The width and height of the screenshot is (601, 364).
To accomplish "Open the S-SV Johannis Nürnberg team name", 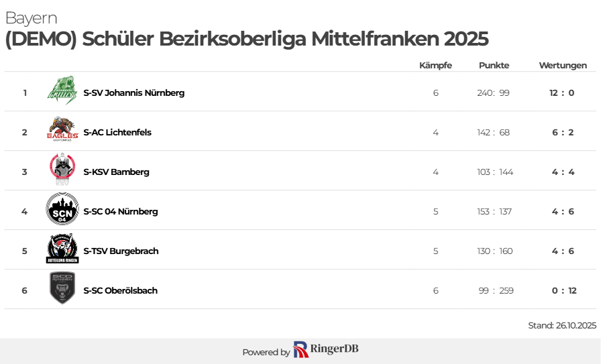I will tap(133, 93).
